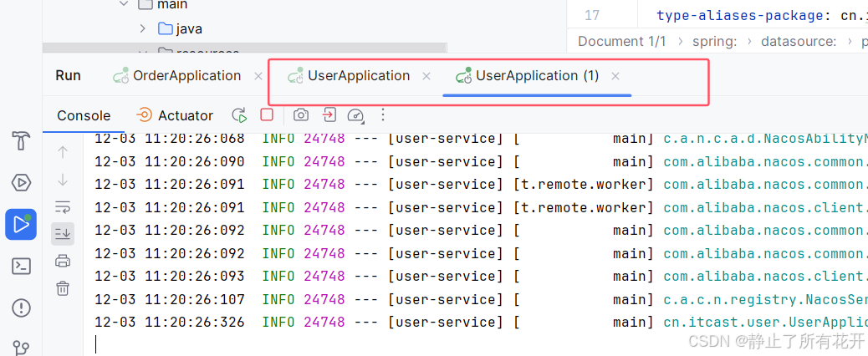
Task: Close the UserApplication (1) tab
Action: point(615,76)
